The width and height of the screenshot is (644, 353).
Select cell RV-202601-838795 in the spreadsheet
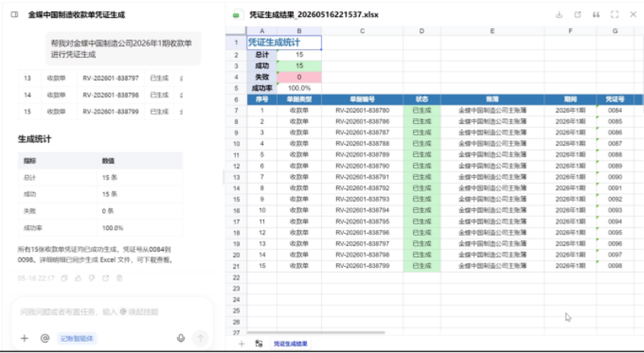[x=362, y=221]
